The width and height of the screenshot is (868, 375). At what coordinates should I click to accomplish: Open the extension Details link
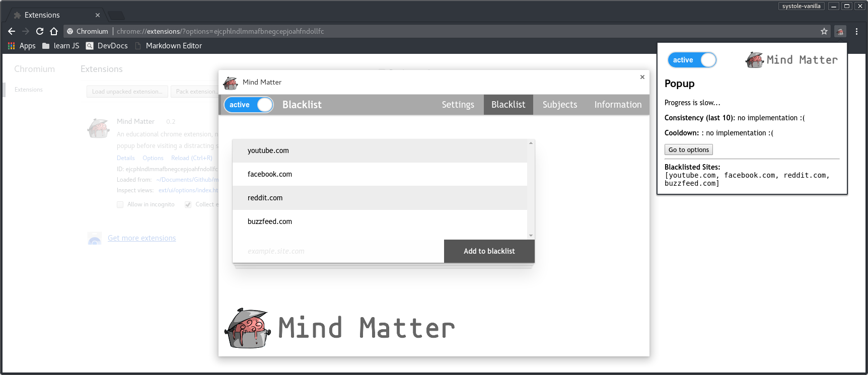point(126,158)
